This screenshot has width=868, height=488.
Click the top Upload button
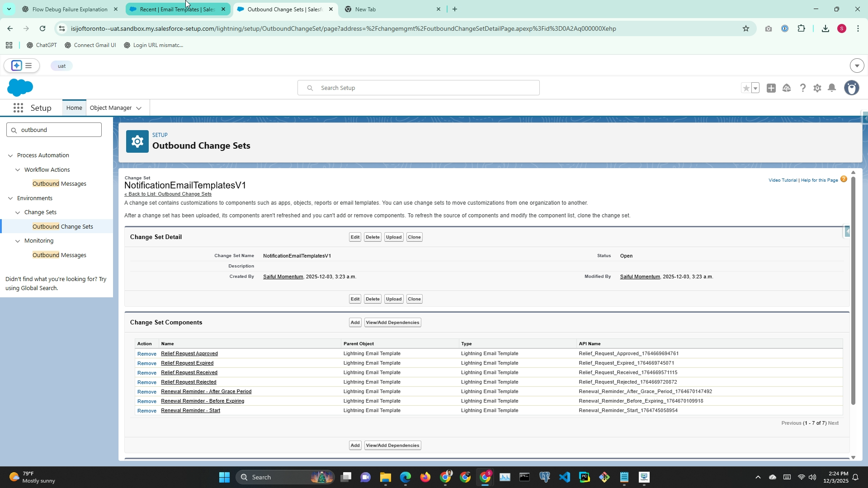(393, 237)
